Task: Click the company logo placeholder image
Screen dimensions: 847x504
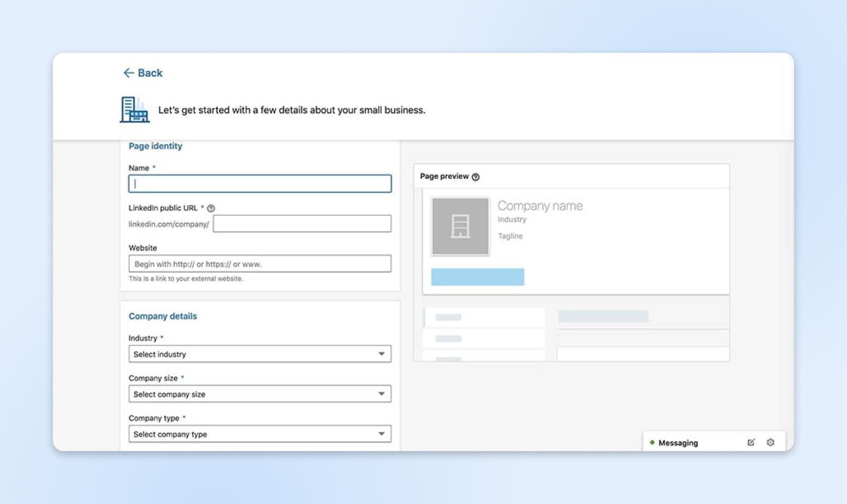Action: tap(460, 226)
